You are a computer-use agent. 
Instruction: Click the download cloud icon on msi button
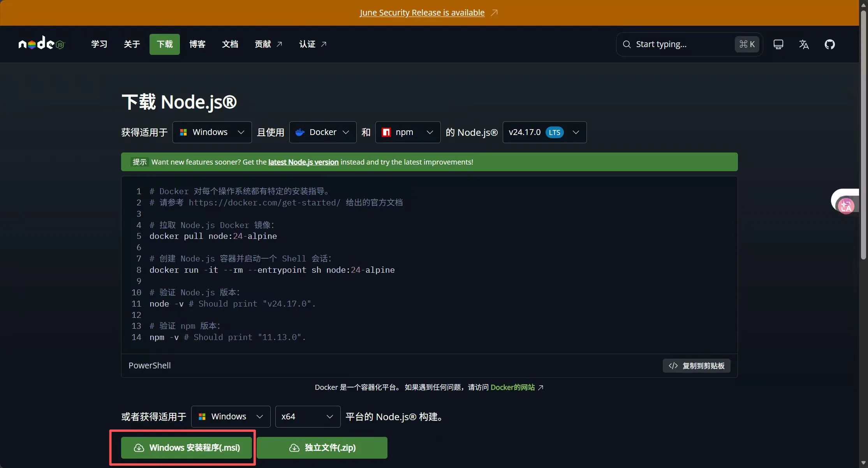coord(139,448)
